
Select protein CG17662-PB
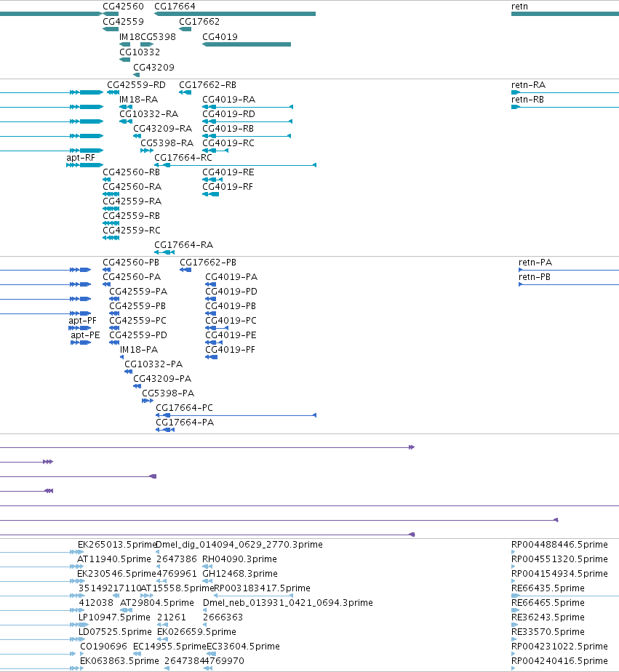208,263
